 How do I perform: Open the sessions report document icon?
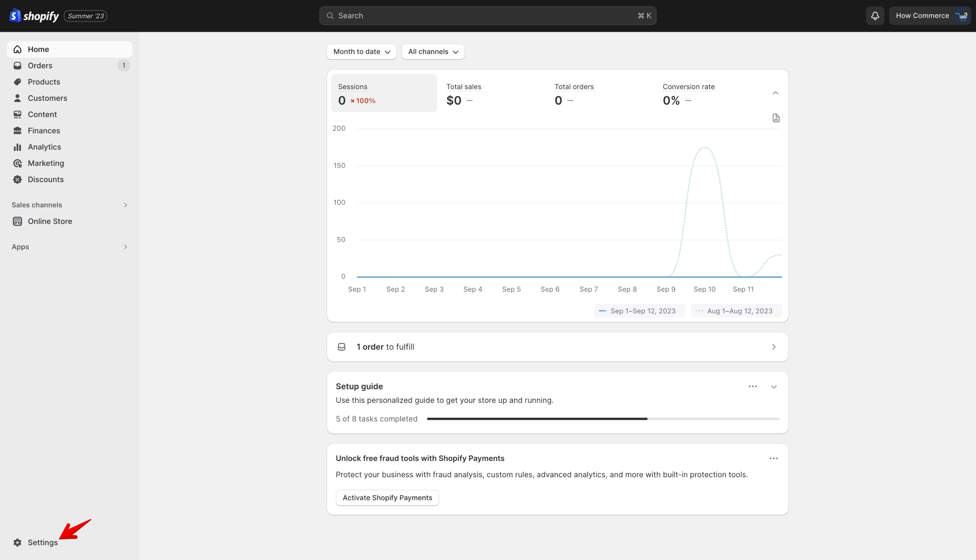(x=776, y=118)
